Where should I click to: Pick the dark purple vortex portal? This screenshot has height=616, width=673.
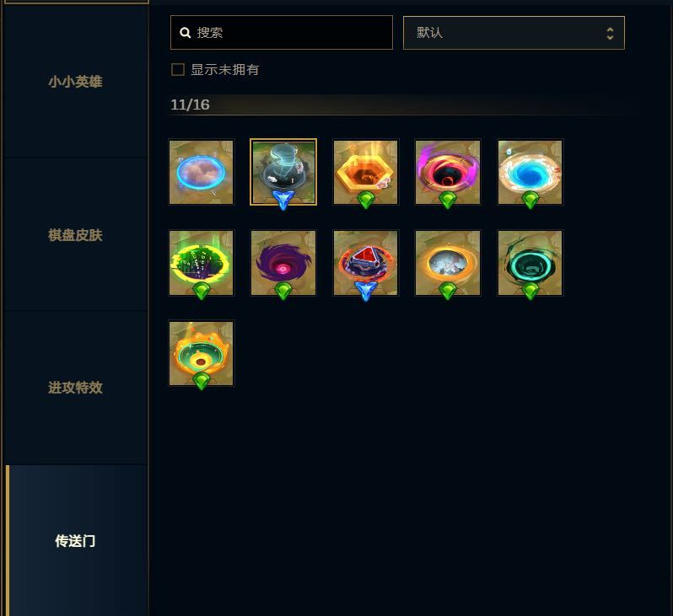point(283,263)
